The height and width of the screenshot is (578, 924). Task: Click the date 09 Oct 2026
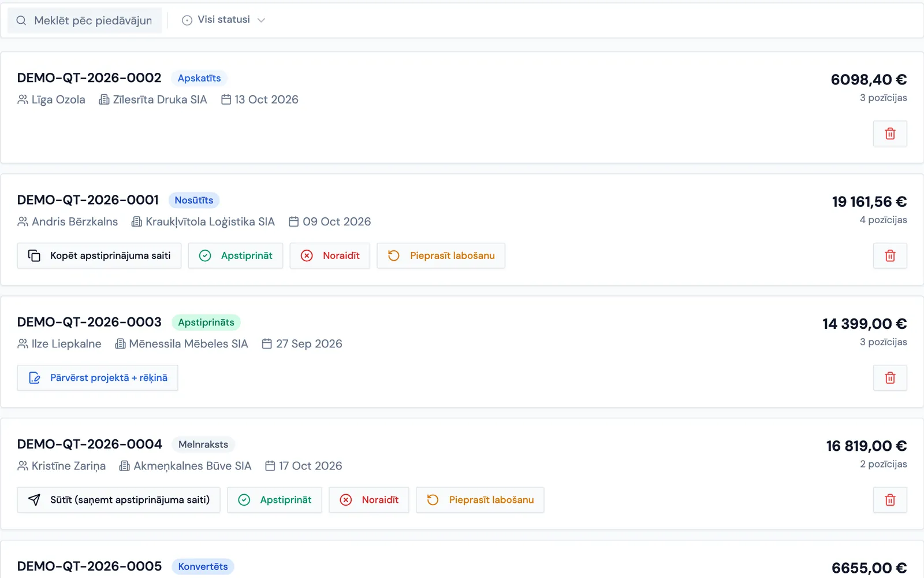pos(337,221)
